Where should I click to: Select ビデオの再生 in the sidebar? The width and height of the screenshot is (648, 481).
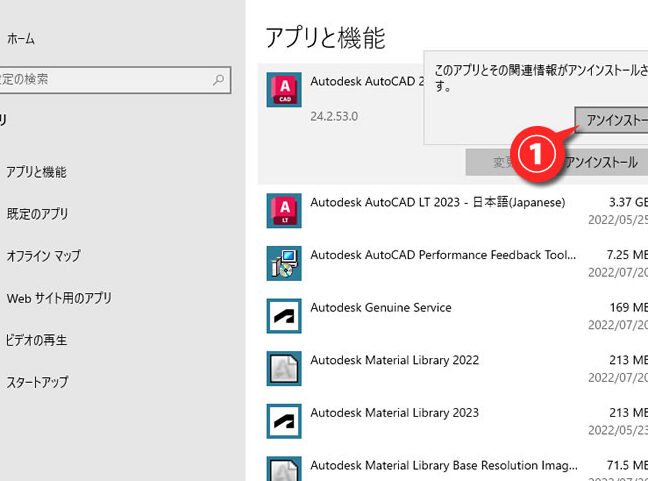click(36, 340)
